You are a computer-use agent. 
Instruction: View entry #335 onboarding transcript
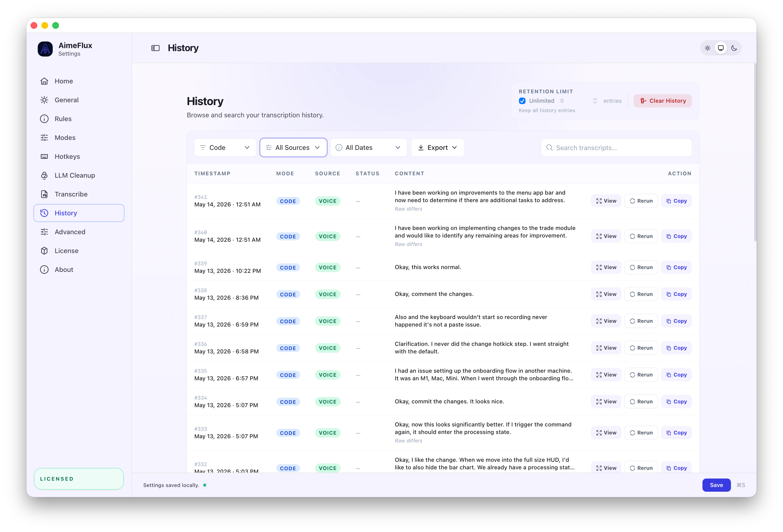[606, 375]
